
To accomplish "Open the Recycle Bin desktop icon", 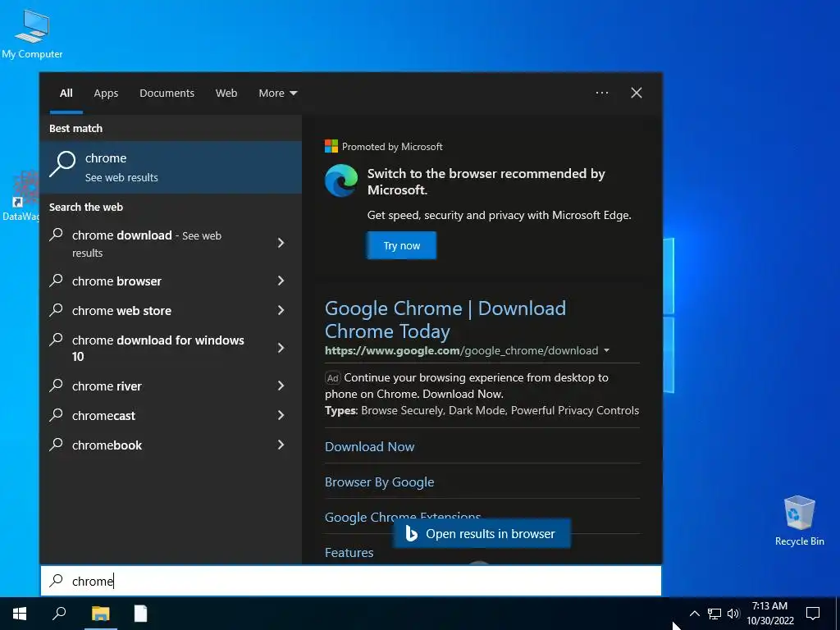I will (799, 520).
